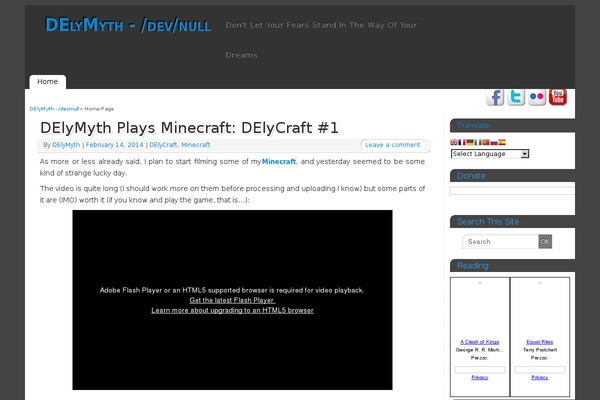
Task: Translate page with the Spanish flag
Action: [502, 142]
